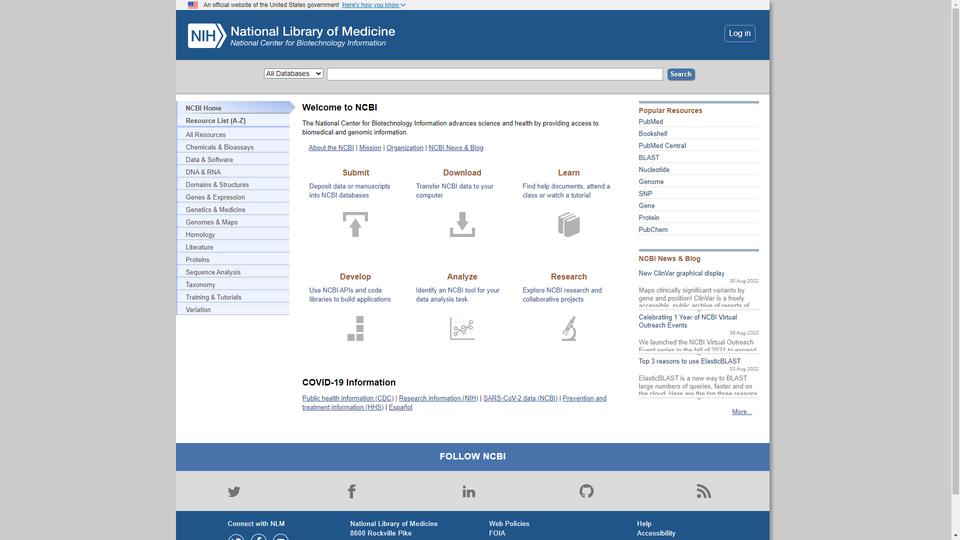Select Homology in sidebar
Image resolution: width=960 pixels, height=540 pixels.
tap(233, 234)
